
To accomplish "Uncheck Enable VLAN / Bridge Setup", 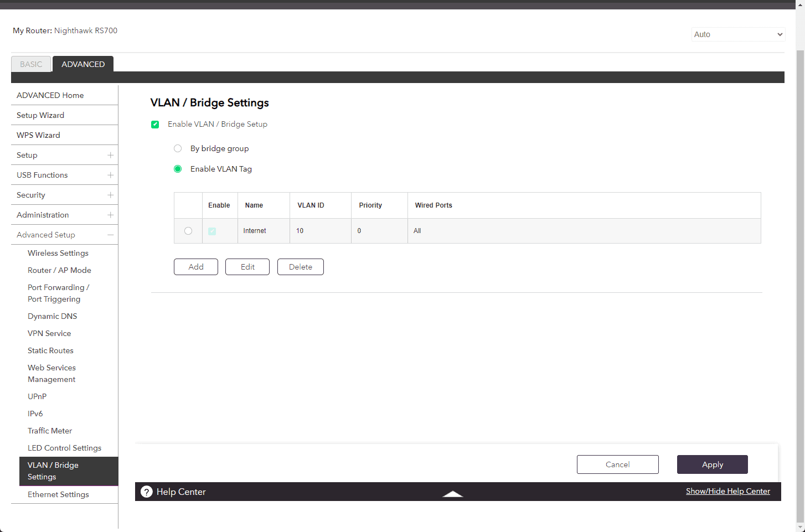I will 155,125.
